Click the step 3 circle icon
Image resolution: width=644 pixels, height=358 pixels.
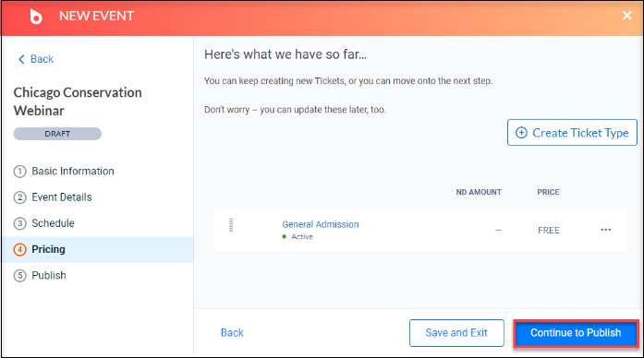(19, 223)
